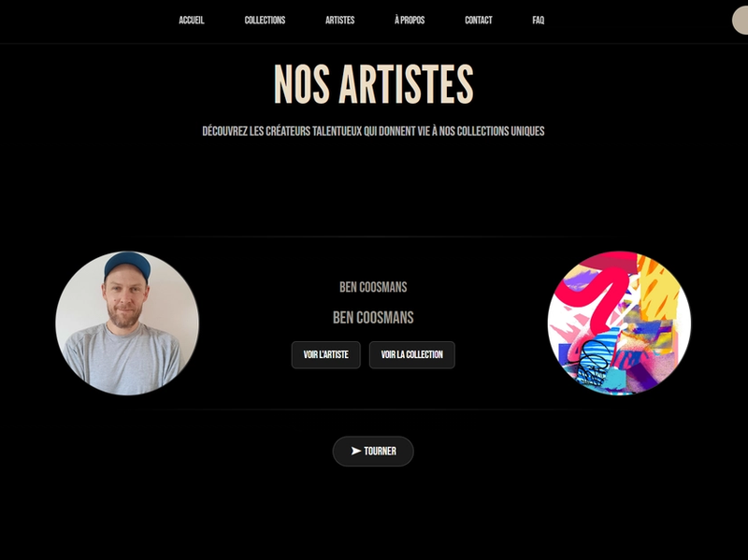Open the À propos page link
The width and height of the screenshot is (748, 560).
point(410,20)
